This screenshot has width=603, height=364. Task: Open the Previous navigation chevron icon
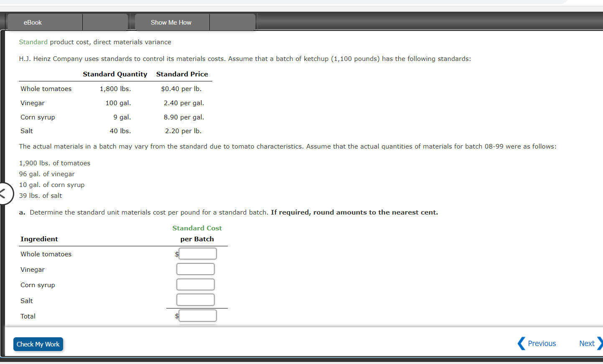522,343
